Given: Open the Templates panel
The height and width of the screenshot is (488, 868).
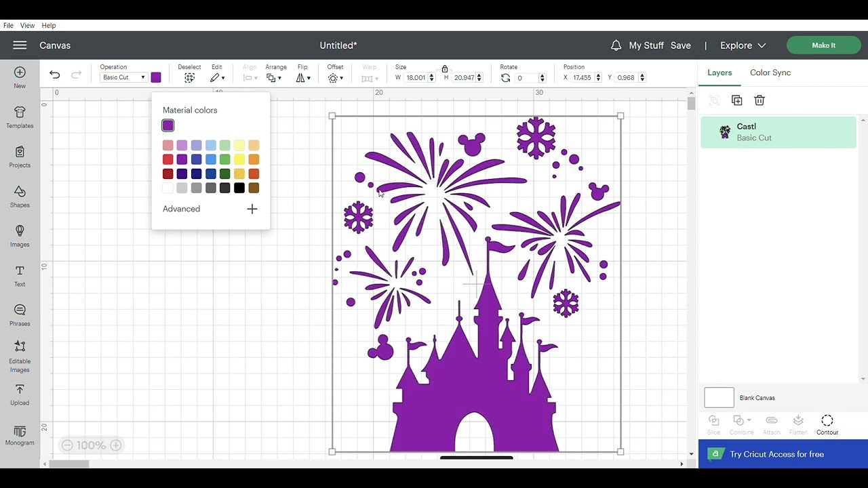Looking at the screenshot, I should pyautogui.click(x=20, y=117).
